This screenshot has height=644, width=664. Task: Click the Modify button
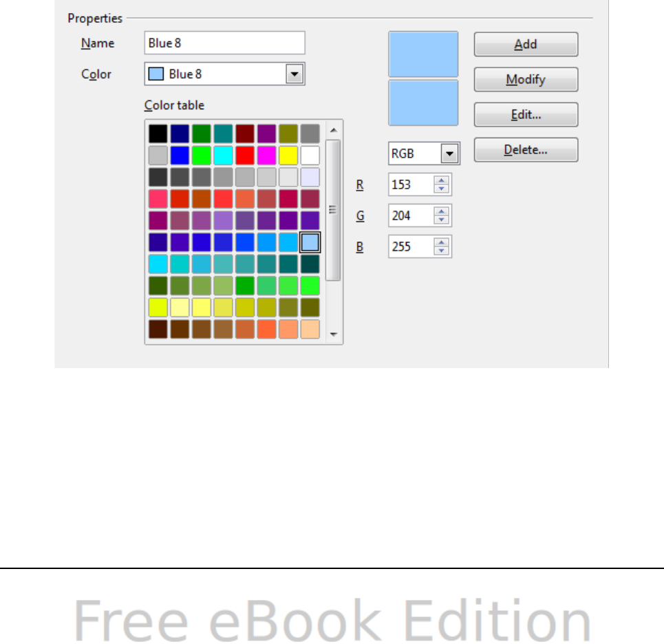[526, 79]
